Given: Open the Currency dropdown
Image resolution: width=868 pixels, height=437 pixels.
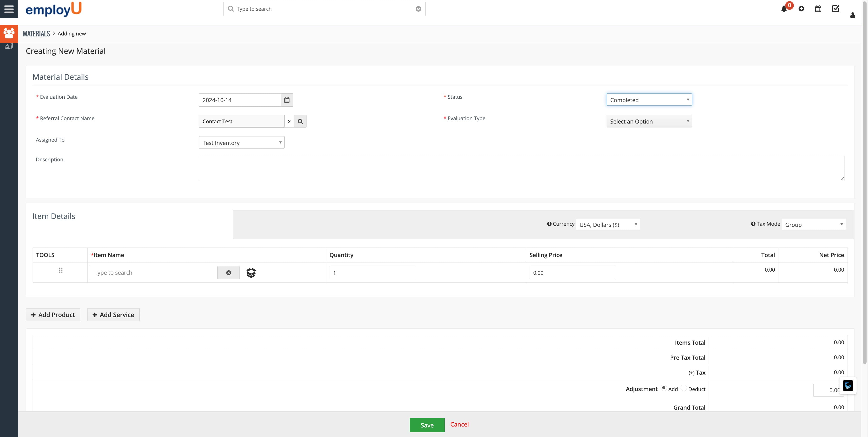Looking at the screenshot, I should [x=608, y=225].
